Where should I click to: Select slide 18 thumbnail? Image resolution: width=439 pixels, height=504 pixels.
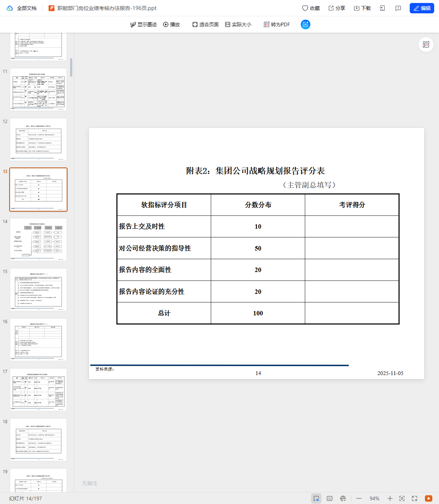[x=38, y=440]
